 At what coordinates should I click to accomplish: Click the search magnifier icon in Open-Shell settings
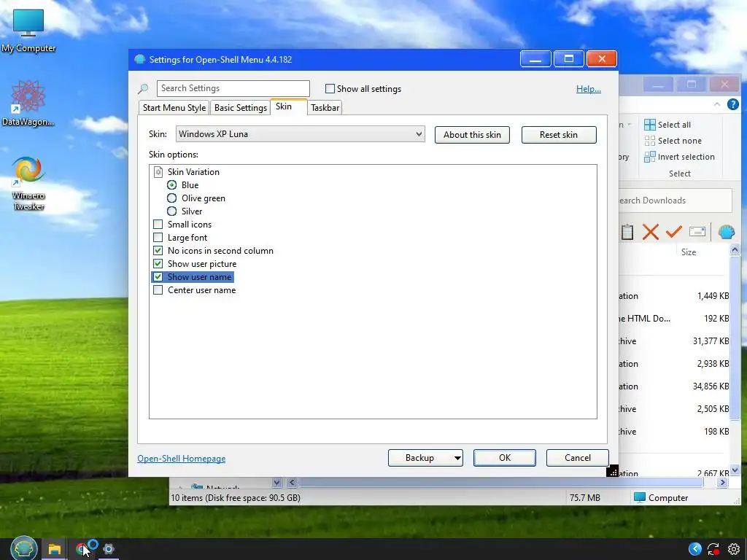(x=143, y=88)
